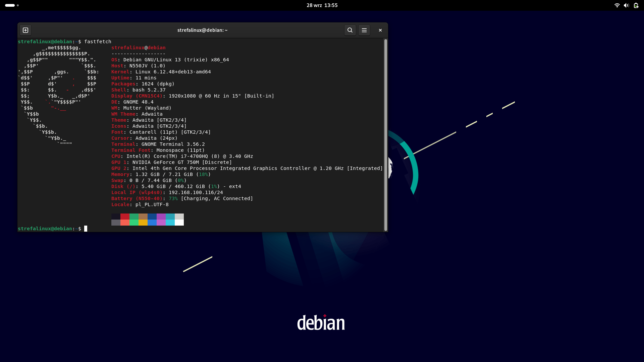Click the Host value N550JV (1.0)
The width and height of the screenshot is (644, 362).
147,66
